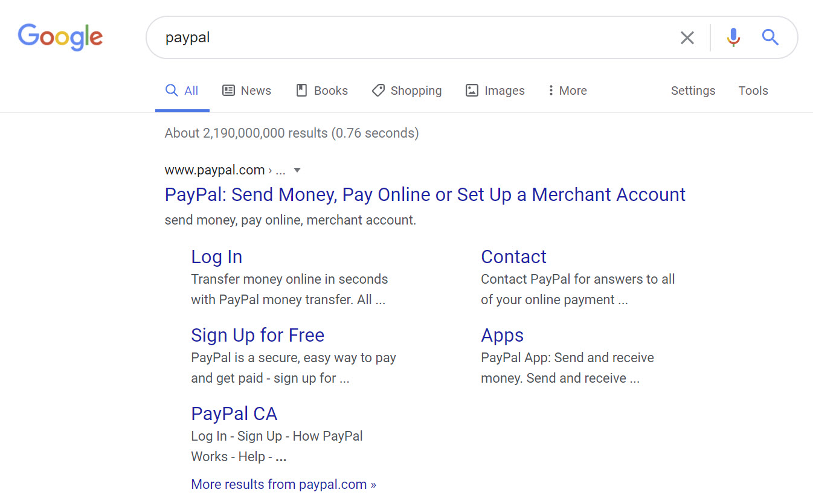This screenshot has width=813, height=504.
Task: Open the Shopping results tab
Action: coord(406,91)
